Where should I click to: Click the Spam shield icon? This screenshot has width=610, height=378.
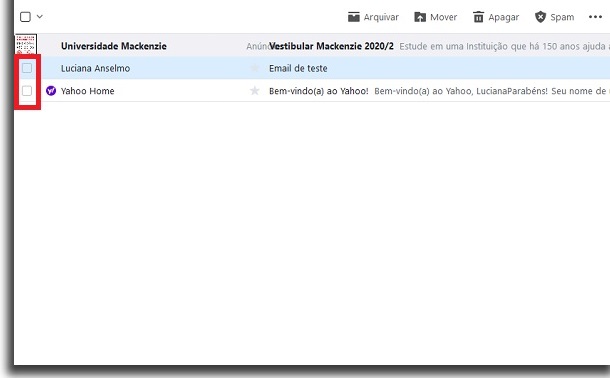(x=540, y=17)
